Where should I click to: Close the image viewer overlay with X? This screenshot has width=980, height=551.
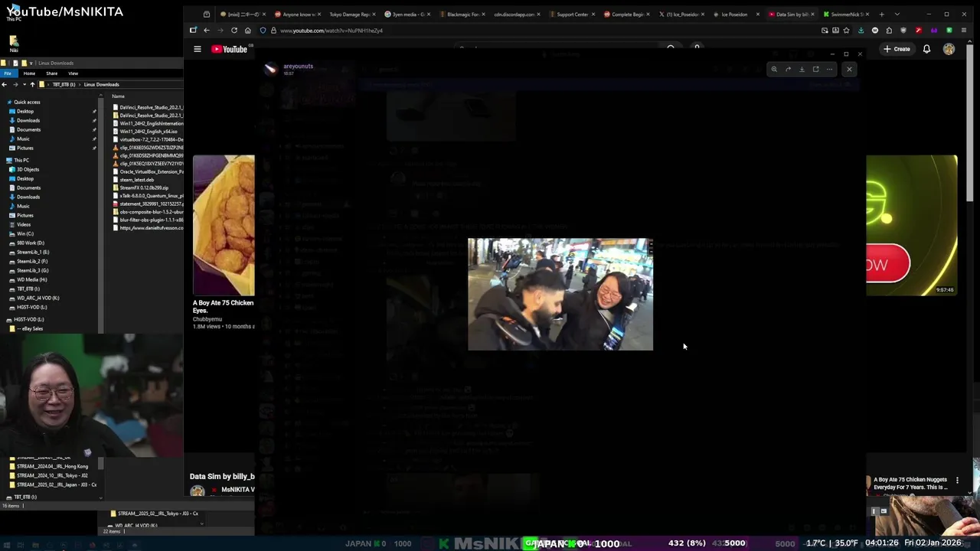(849, 70)
